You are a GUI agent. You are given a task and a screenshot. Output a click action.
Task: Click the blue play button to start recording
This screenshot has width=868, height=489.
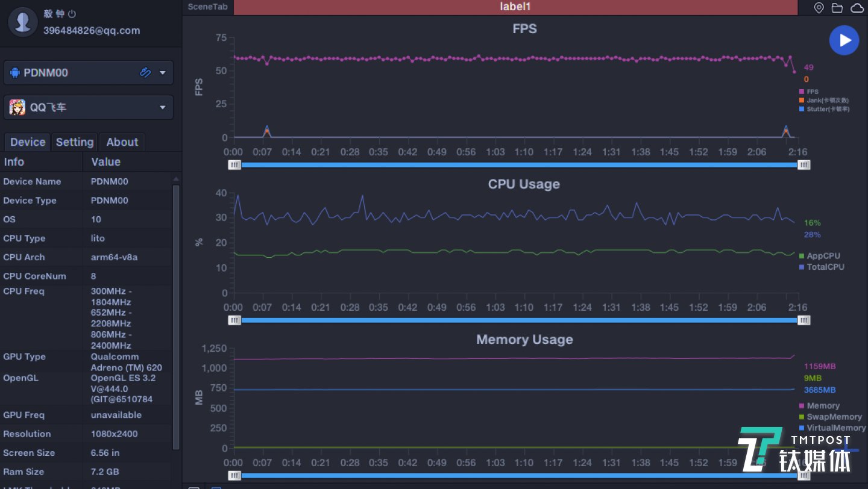coord(844,40)
